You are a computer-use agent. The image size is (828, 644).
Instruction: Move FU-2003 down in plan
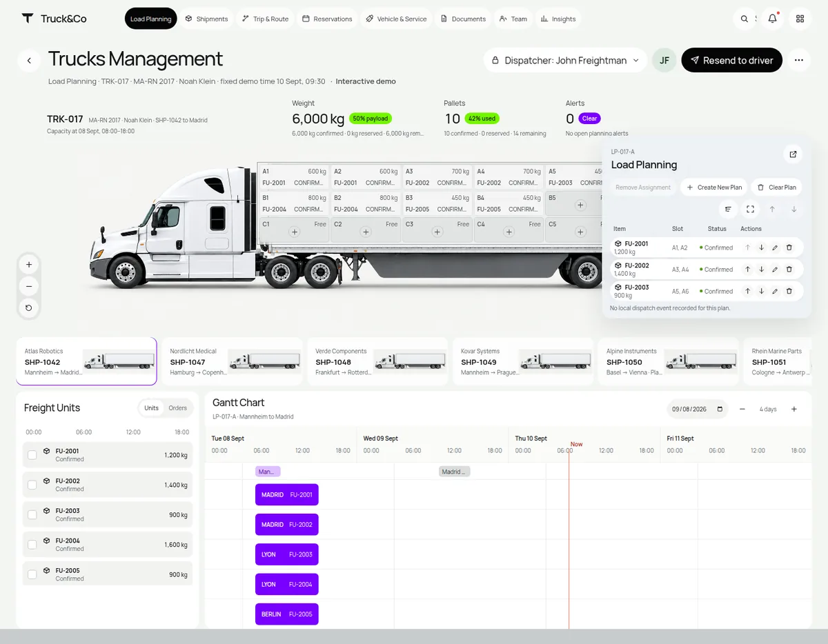coord(762,292)
